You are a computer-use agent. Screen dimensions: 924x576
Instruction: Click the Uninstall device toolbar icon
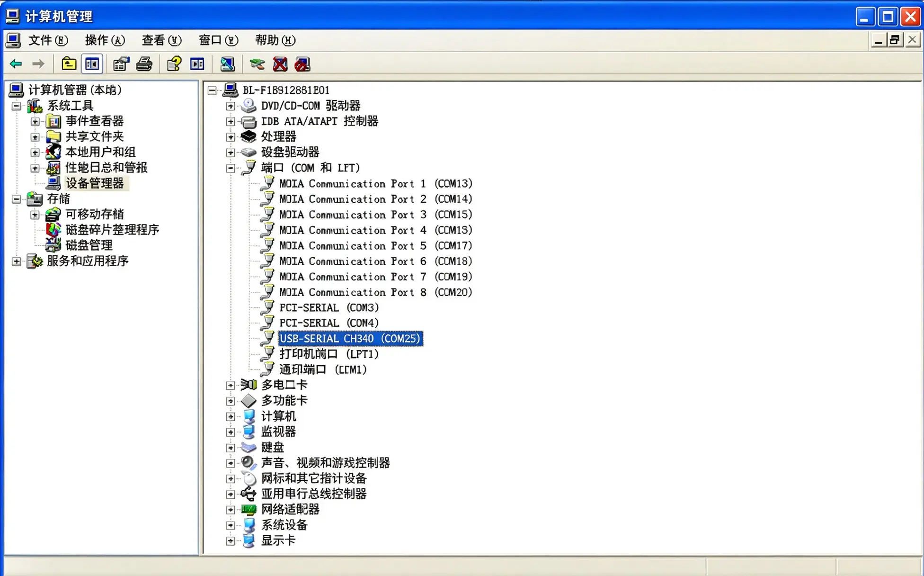point(302,64)
